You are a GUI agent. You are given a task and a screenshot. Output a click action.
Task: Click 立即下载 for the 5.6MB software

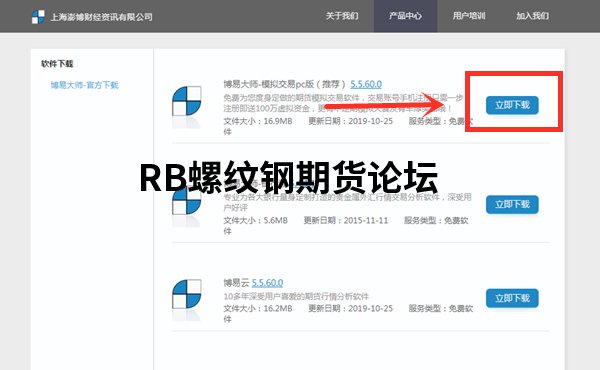click(512, 205)
